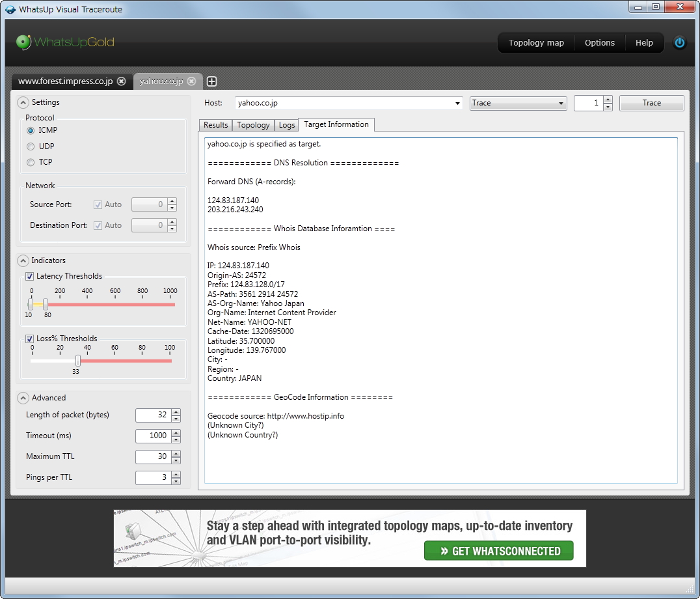The height and width of the screenshot is (599, 700).
Task: Decrease Length of packet value
Action: tap(176, 419)
